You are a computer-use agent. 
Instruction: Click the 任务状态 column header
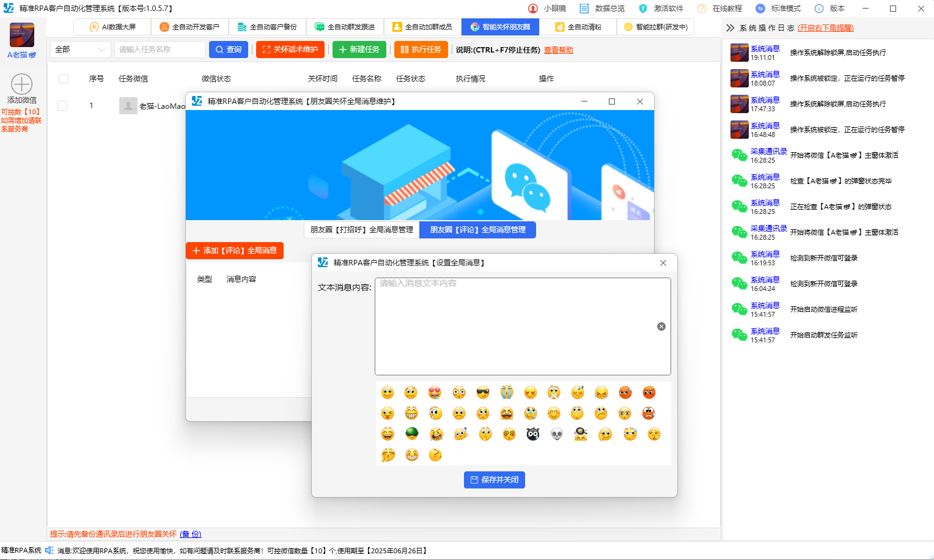tap(411, 79)
